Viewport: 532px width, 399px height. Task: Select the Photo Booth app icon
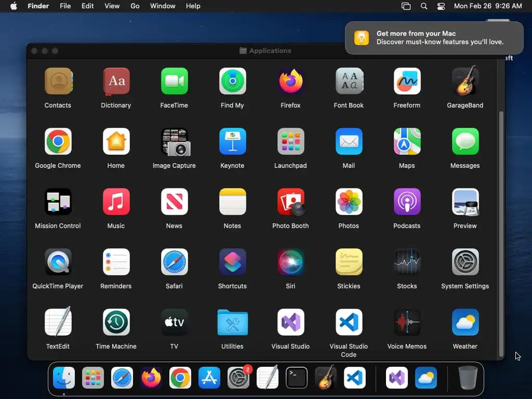(x=290, y=202)
